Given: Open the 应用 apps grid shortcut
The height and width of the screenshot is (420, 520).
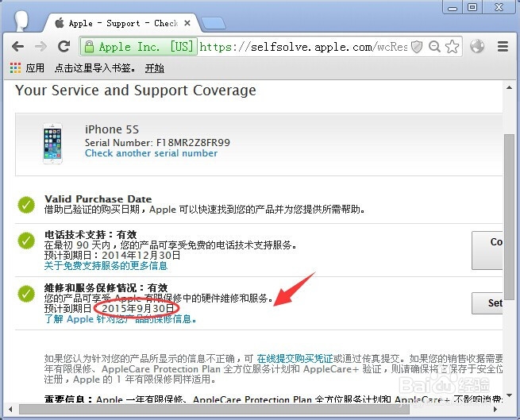Looking at the screenshot, I should coord(27,67).
